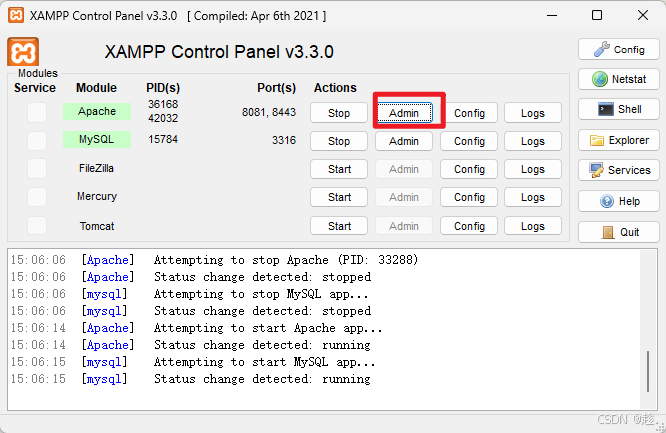The height and width of the screenshot is (433, 666).
Task: Open the Services manager button
Action: [x=619, y=170]
